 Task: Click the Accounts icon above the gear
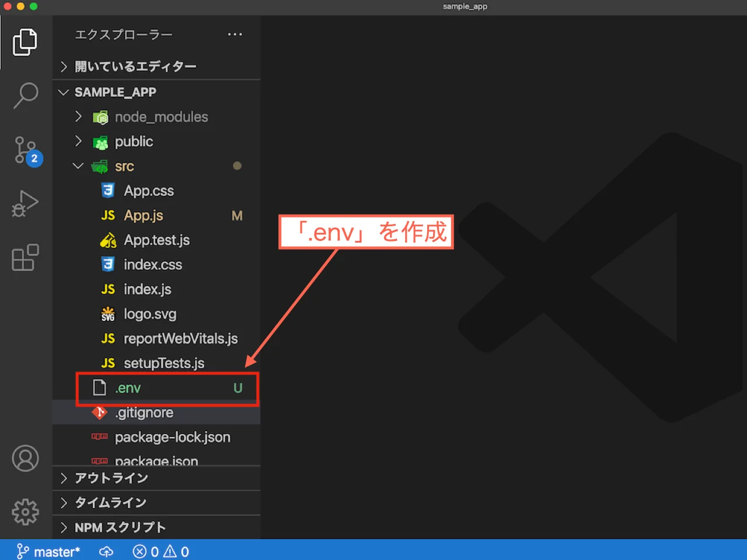pos(25,458)
